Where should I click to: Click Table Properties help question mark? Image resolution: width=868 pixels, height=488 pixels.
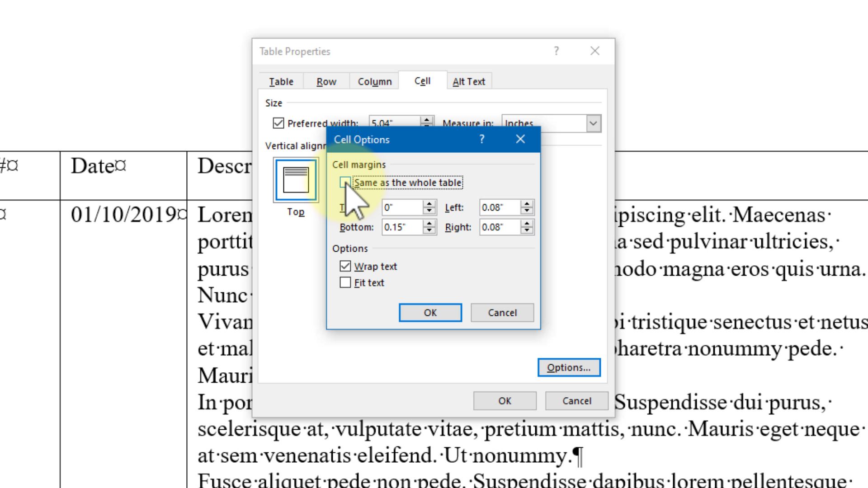(557, 51)
